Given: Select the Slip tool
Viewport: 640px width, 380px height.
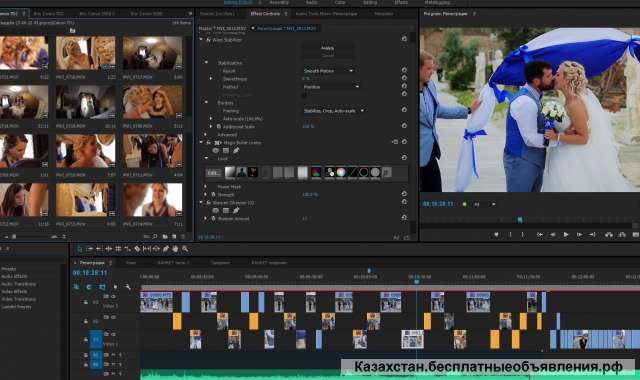Looking at the screenshot, I should click(x=147, y=249).
